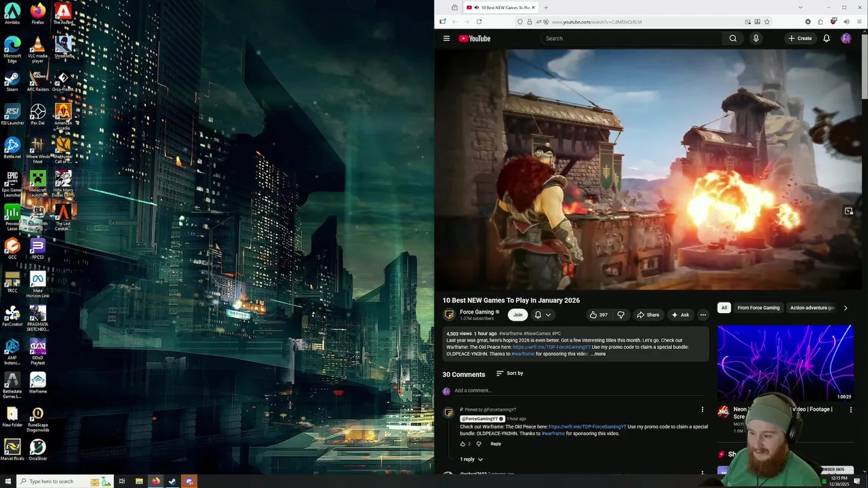868x488 pixels.
Task: Click the YouTube search field
Action: [x=631, y=39]
